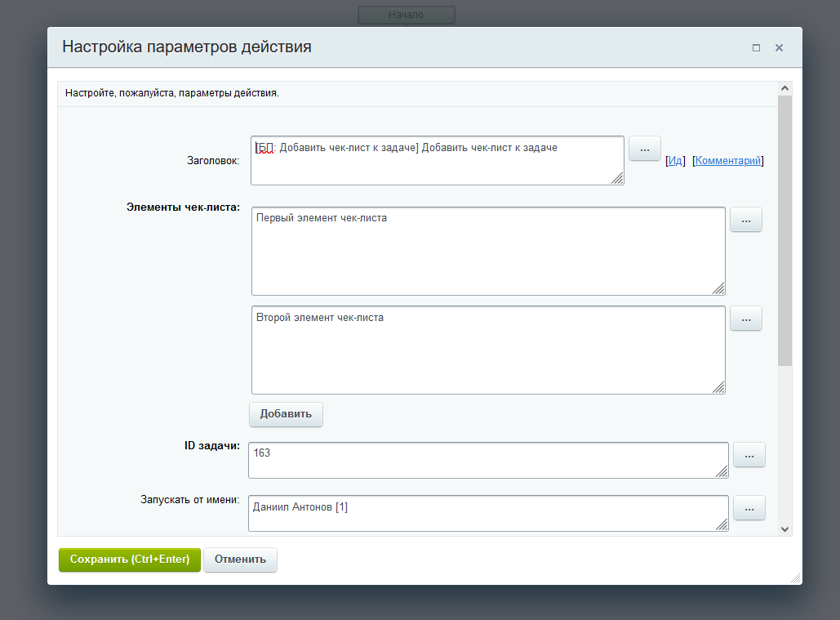Open value picker for ID задачи field
This screenshot has height=620, width=840.
749,455
